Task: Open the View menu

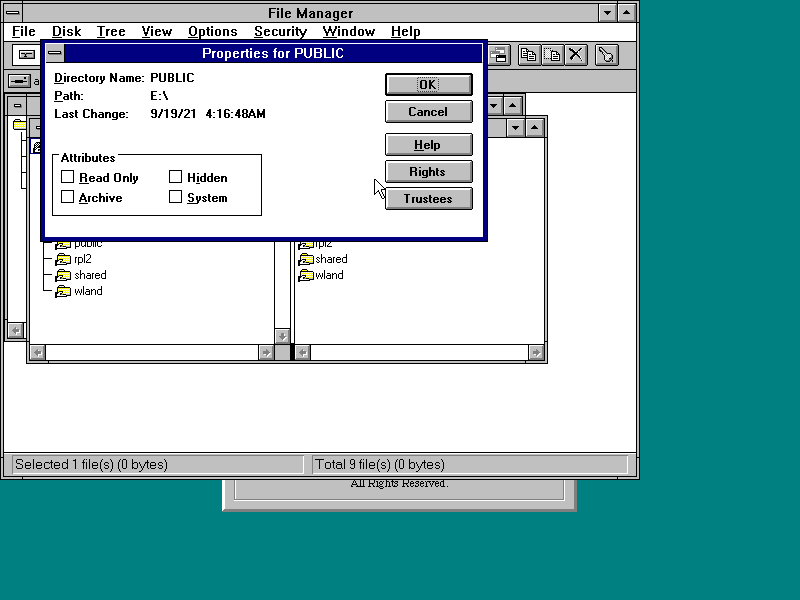Action: 156,32
